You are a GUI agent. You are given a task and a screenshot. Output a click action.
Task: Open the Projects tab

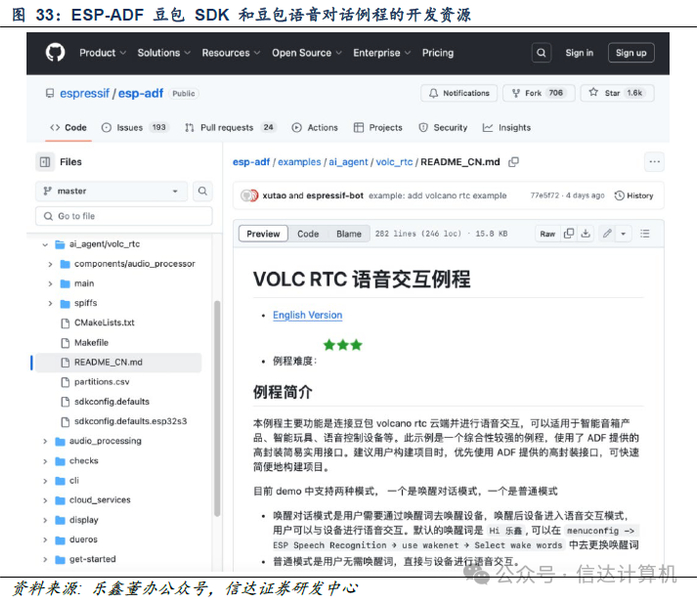tap(378, 128)
